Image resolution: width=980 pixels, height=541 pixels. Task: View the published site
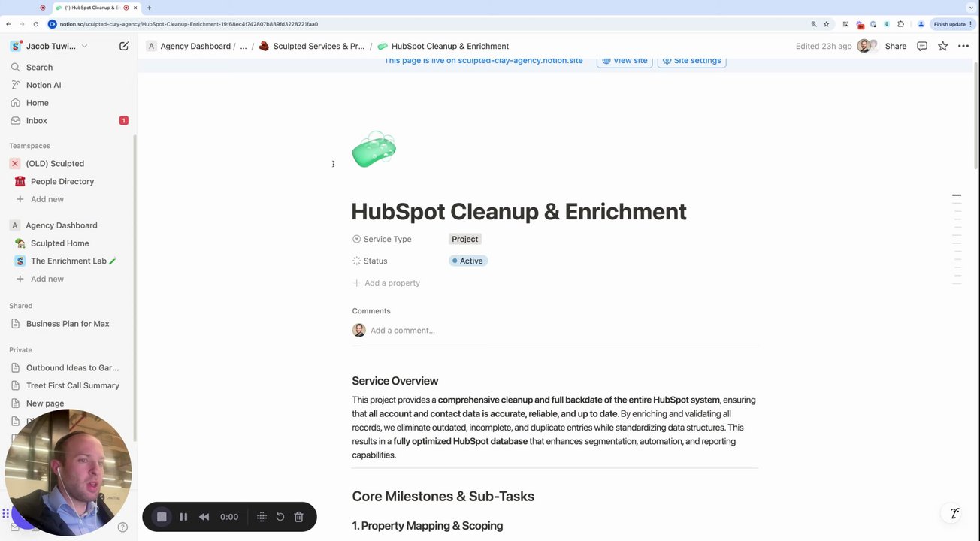[x=625, y=60]
